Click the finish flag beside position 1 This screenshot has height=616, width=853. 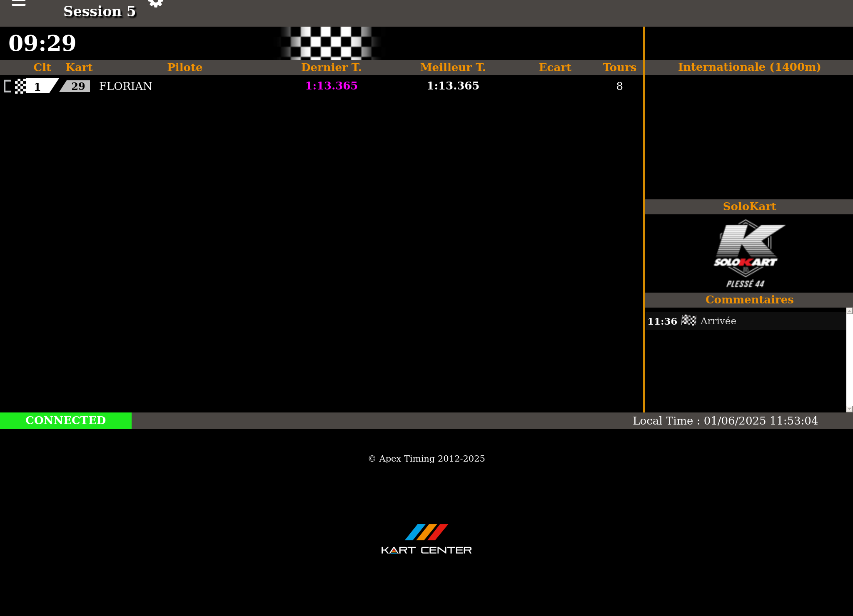tap(20, 86)
